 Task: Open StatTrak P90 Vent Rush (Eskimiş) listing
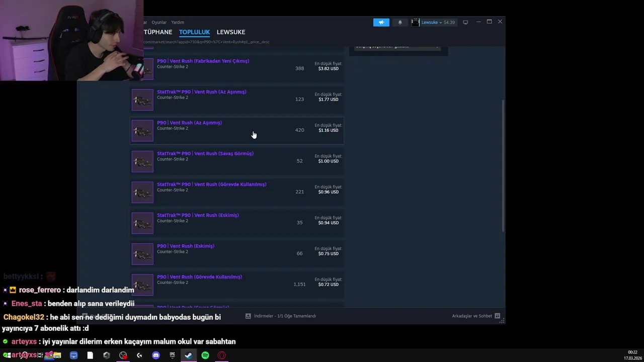coord(237,223)
